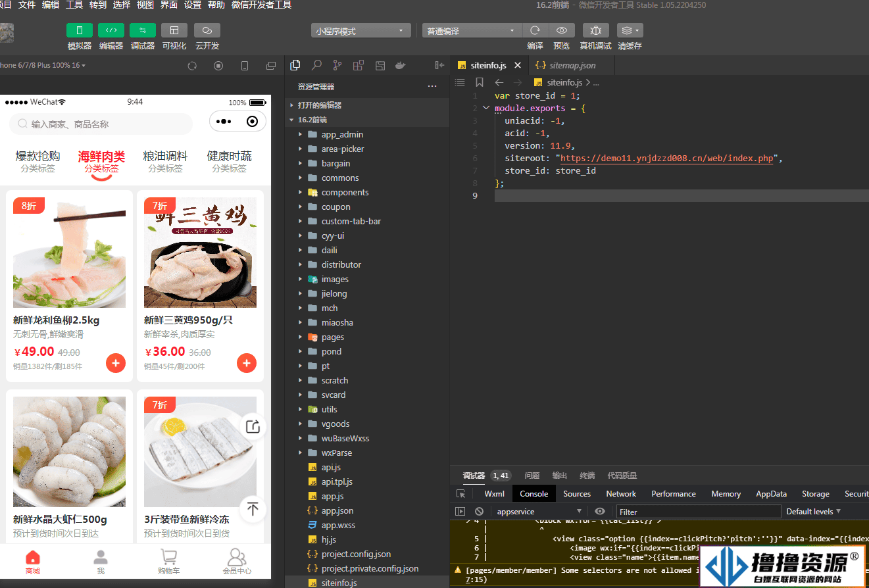869x588 pixels.
Task: Click the simulator phone device icon
Action: [245, 66]
